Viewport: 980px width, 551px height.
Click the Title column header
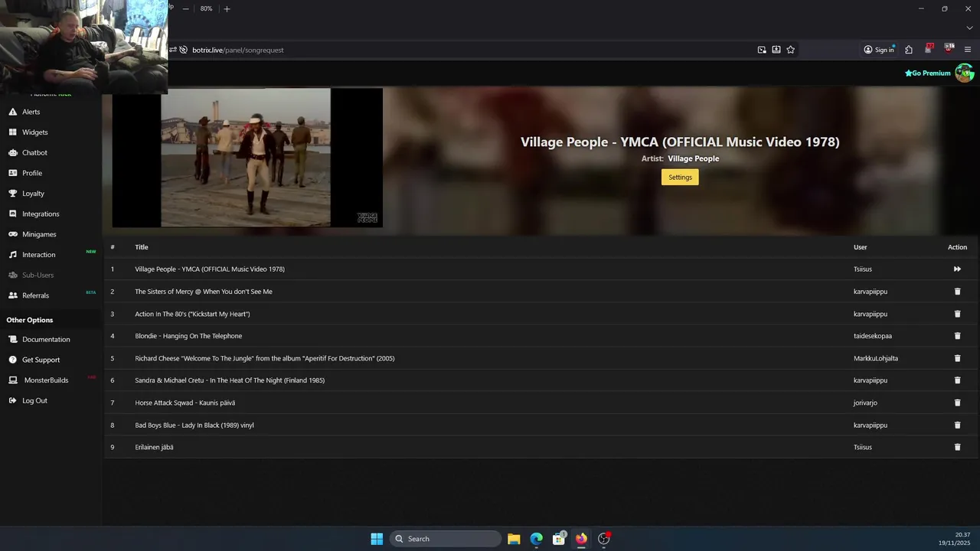point(142,247)
